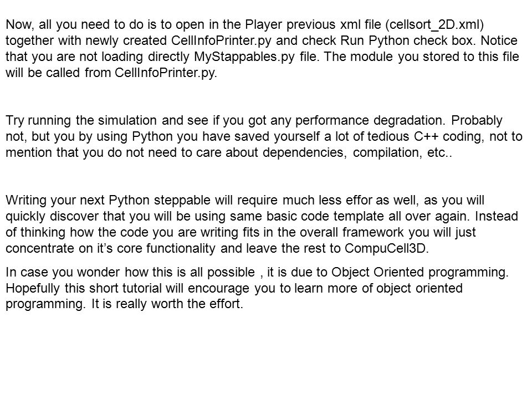This screenshot has width=532, height=399.
Task: Click 'Object Oriented programming.' phrase
Action: 420,272
